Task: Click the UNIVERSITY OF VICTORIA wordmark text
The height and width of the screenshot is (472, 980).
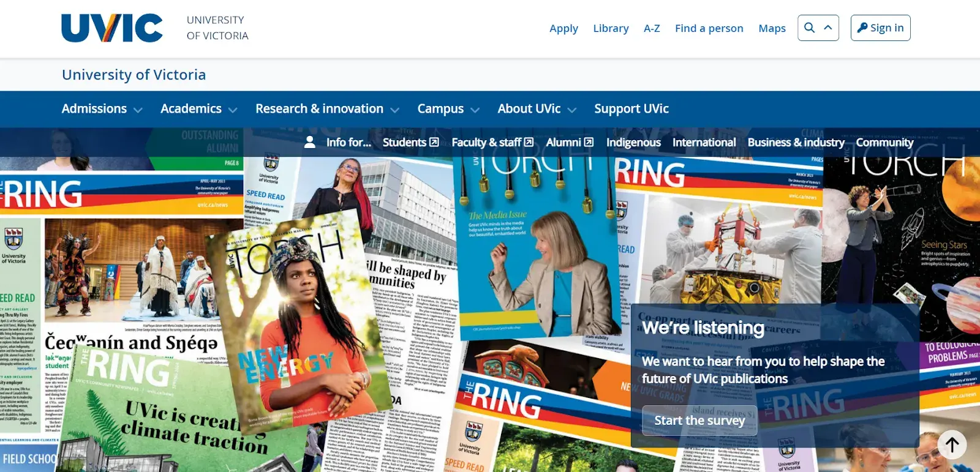Action: tap(217, 28)
